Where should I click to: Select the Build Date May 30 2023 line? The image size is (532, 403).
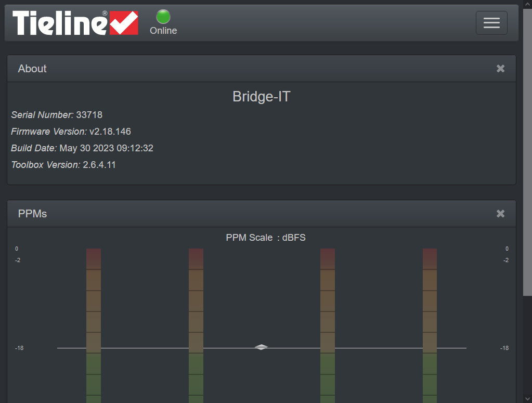click(82, 148)
